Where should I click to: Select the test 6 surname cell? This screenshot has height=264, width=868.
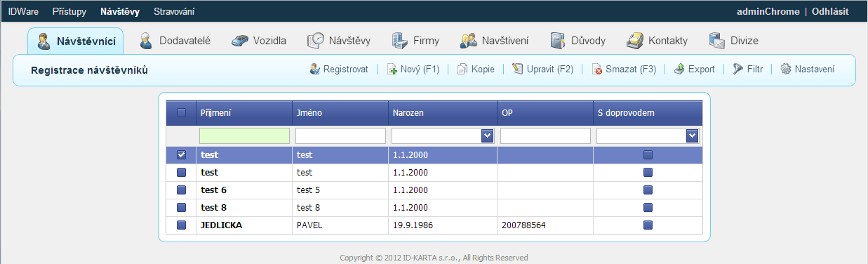pos(244,190)
